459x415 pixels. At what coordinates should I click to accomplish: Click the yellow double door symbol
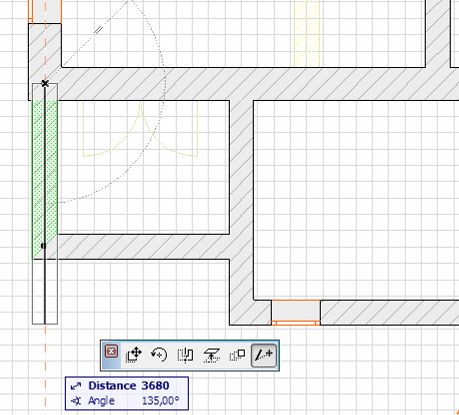tap(140, 129)
